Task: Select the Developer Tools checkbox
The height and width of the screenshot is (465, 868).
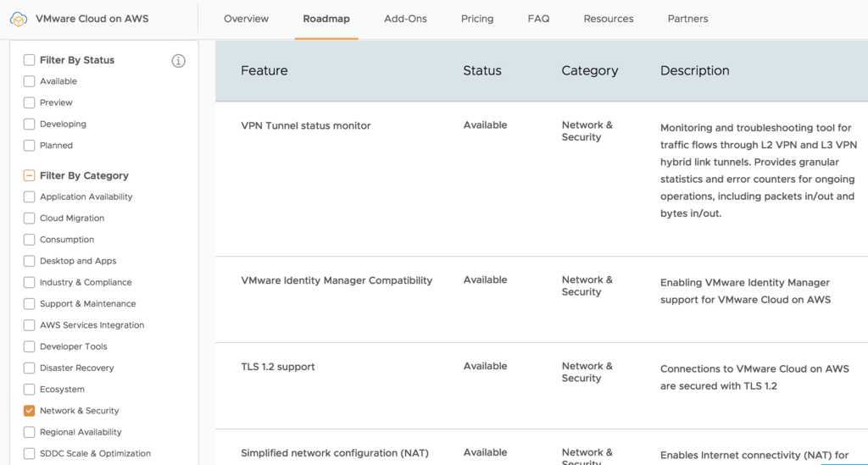Action: click(30, 346)
